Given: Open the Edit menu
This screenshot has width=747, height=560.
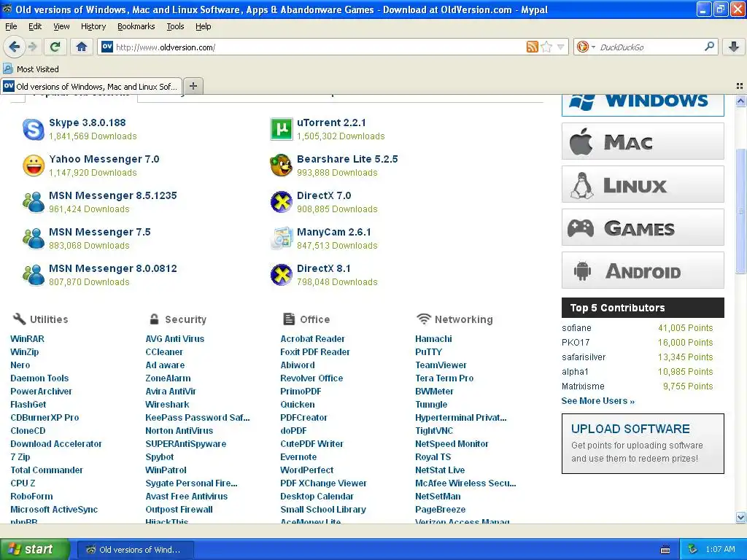Looking at the screenshot, I should [35, 26].
